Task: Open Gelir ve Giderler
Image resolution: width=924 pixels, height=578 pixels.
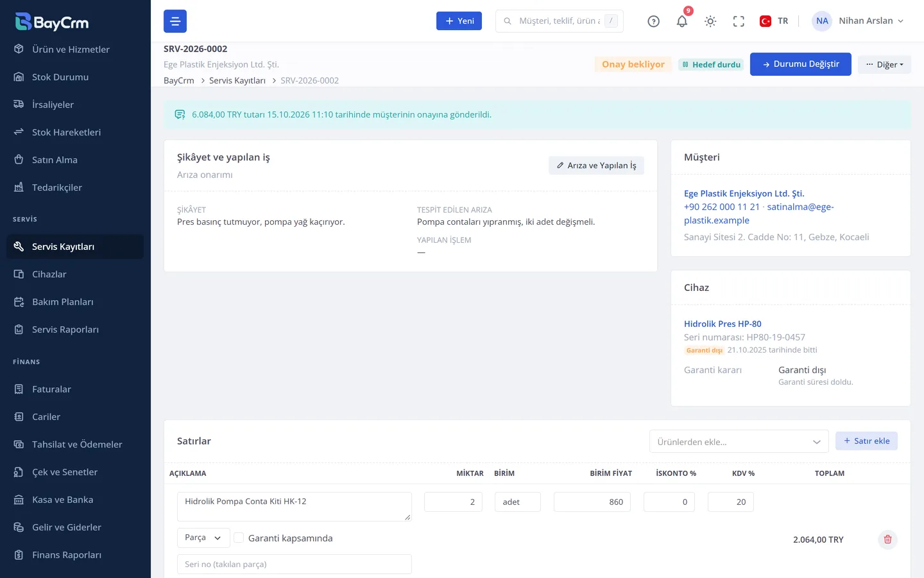Action: click(75, 527)
